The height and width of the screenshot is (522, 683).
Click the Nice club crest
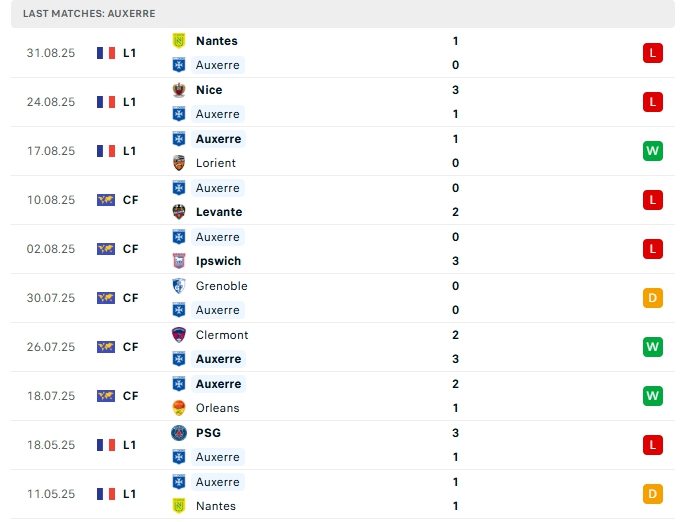click(x=180, y=90)
